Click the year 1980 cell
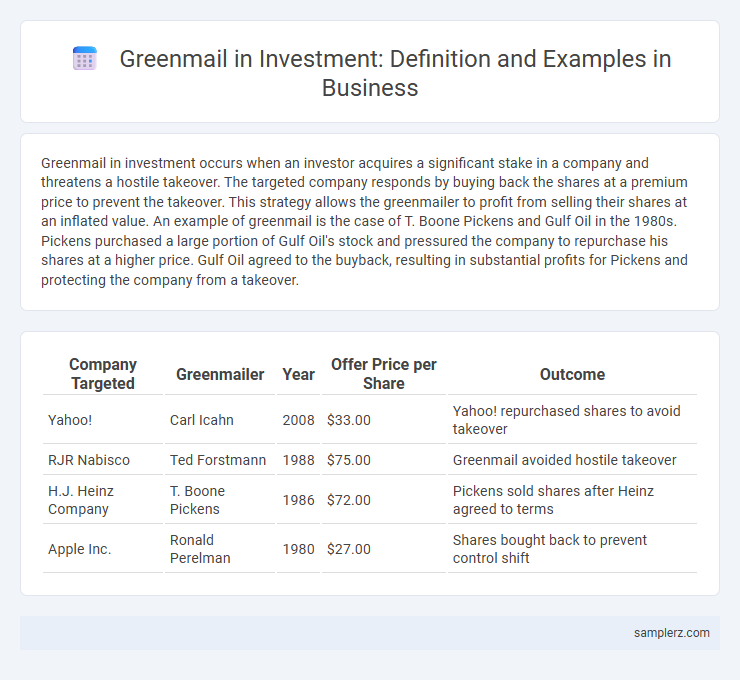Image resolution: width=740 pixels, height=680 pixels. tap(298, 549)
